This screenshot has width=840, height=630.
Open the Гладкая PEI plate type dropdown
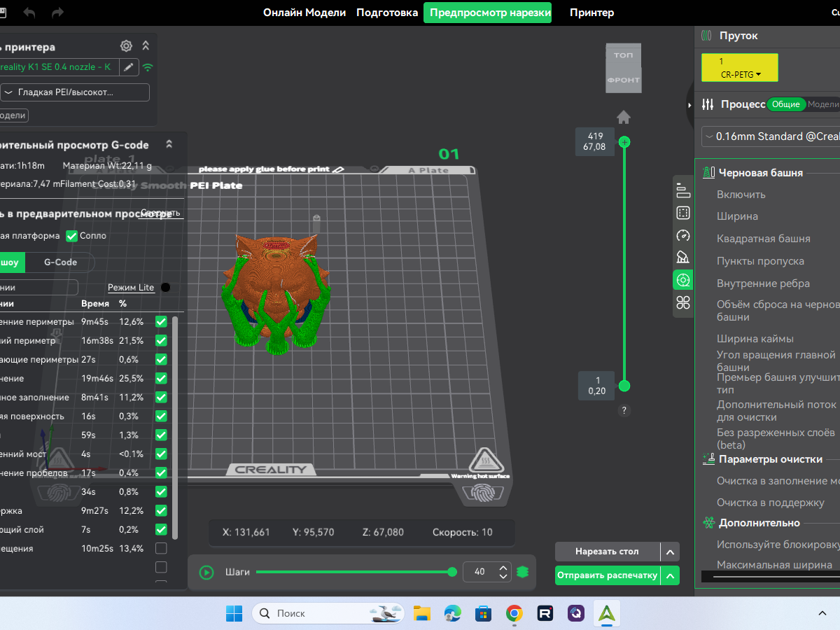coord(74,92)
